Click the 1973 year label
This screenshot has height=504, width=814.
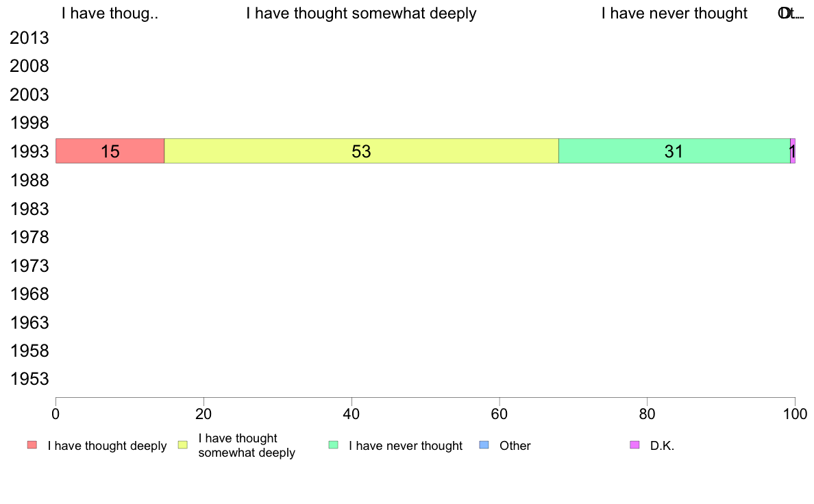(29, 266)
